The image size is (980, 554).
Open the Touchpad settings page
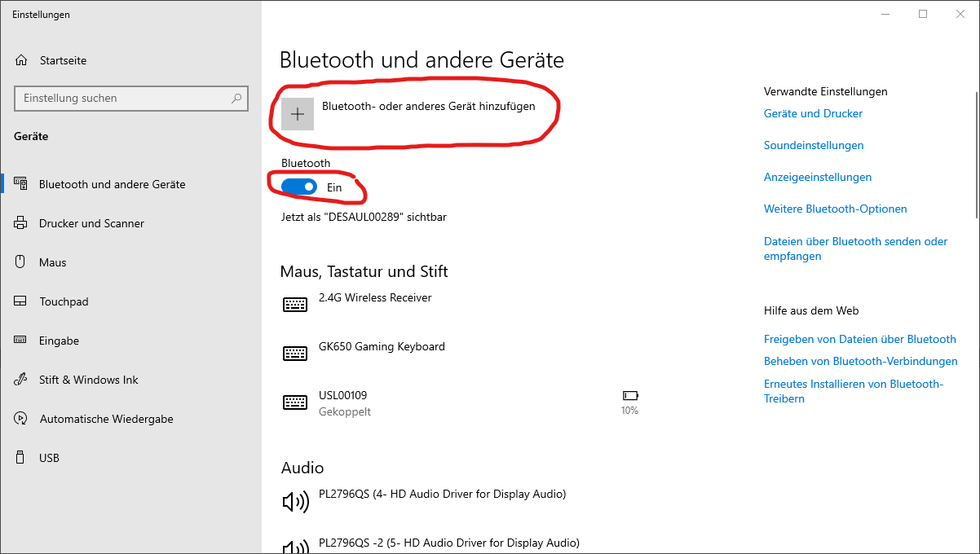64,301
